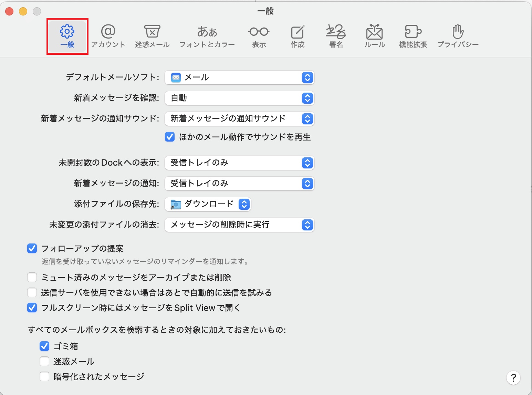
Task: Expand the デフォルトメールソフト dropdown
Action: (x=239, y=77)
